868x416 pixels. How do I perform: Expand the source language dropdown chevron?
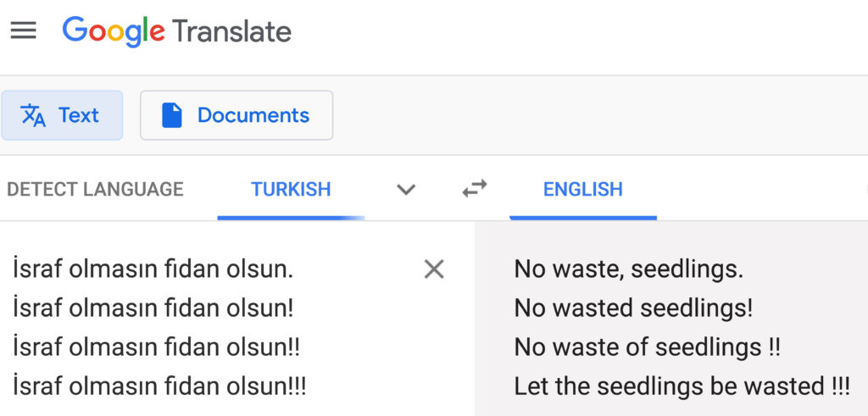coord(406,189)
